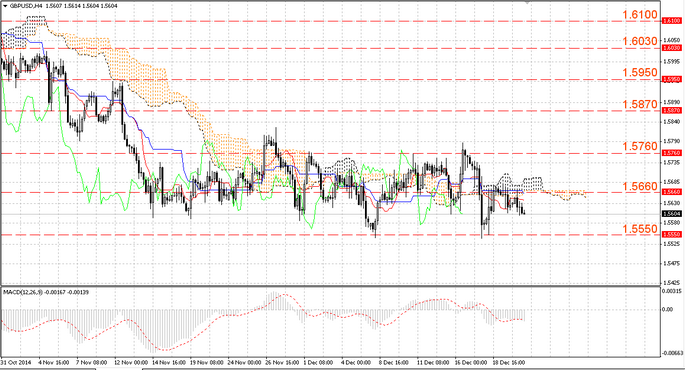This screenshot has height=370, width=685.
Task: Click the large orange 1.5550 level label
Action: (640, 229)
